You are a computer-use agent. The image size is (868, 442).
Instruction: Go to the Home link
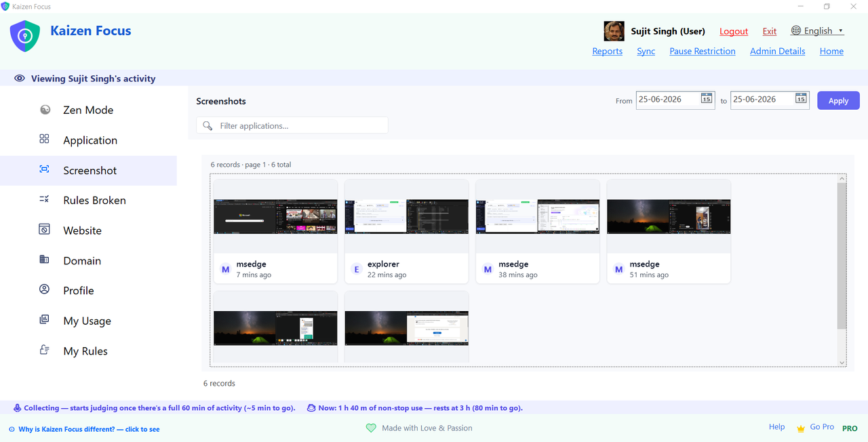tap(831, 51)
